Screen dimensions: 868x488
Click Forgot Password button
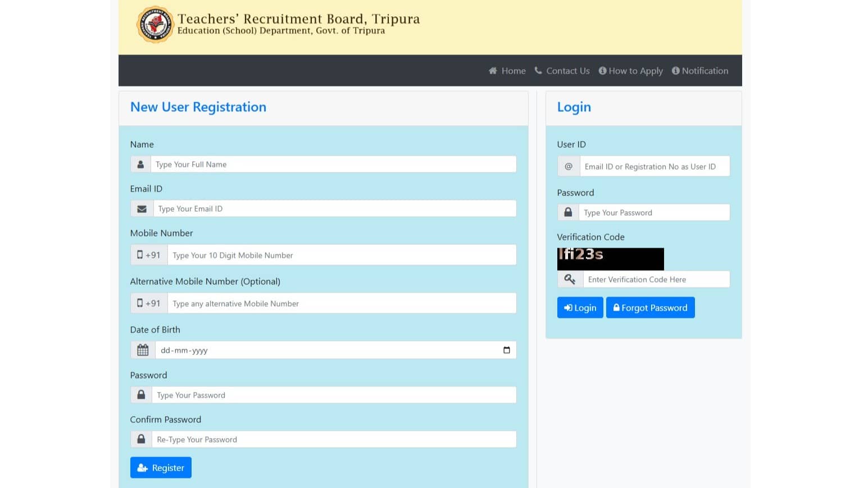(650, 308)
